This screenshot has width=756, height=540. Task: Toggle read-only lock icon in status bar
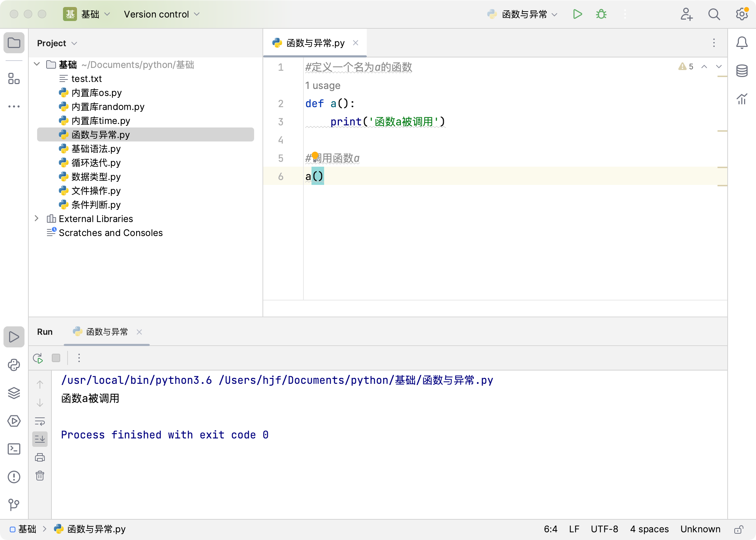738,529
